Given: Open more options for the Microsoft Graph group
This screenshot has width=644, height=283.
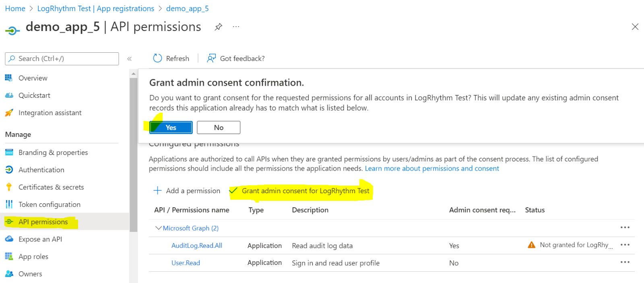Looking at the screenshot, I should [625, 227].
